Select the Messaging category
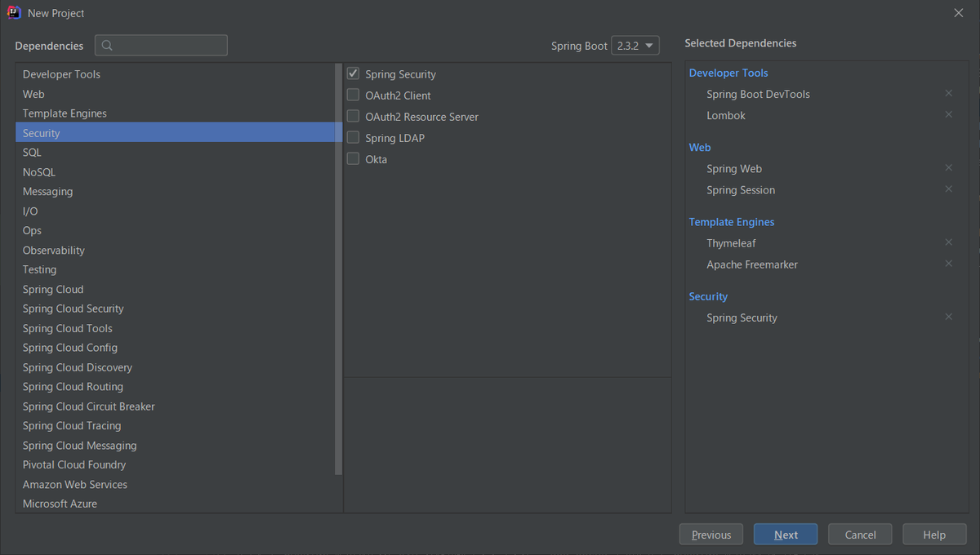 click(175, 192)
